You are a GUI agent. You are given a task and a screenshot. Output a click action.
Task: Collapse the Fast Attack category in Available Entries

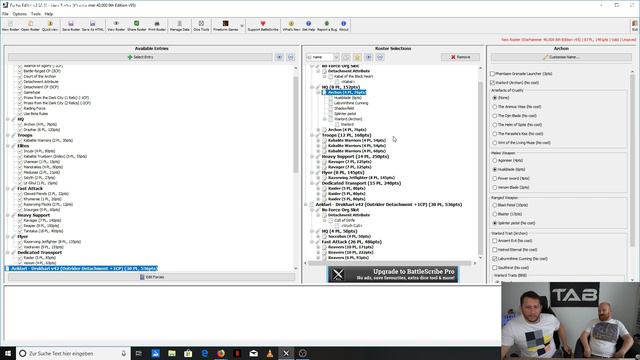(8, 189)
